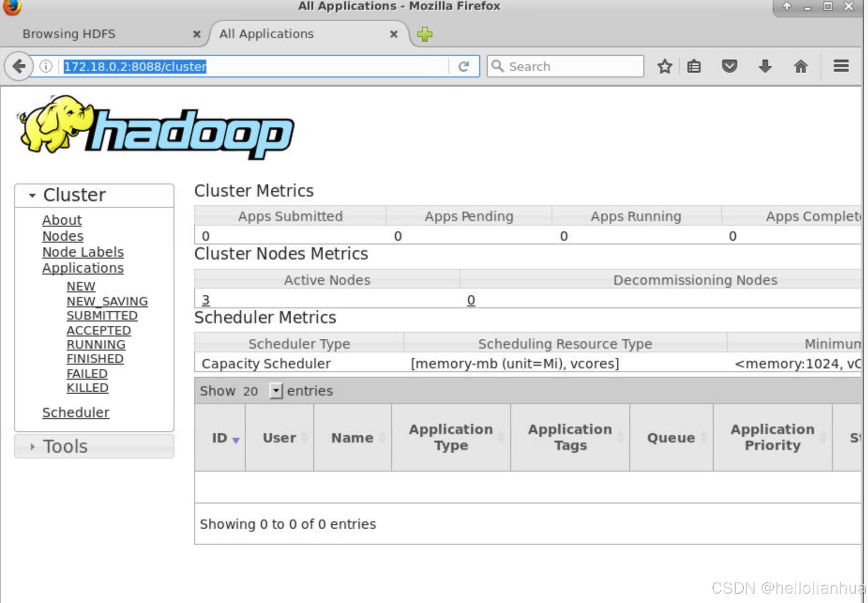Click the Scheduler Type header
Screen dimensions: 868x603
point(299,344)
